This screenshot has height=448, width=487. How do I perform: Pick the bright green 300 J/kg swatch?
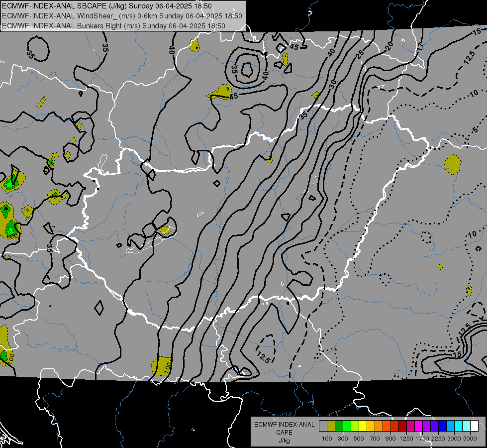point(347,426)
